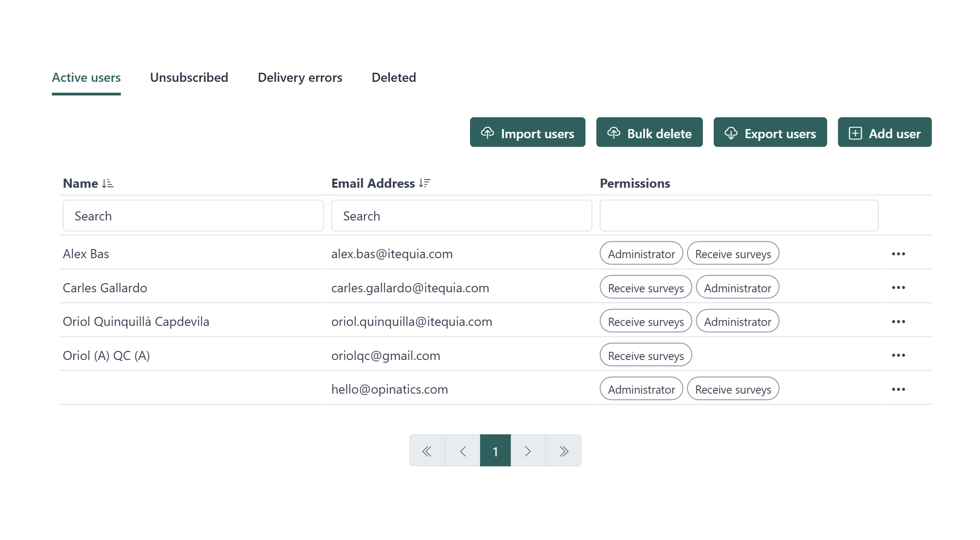
Task: Go to previous page of users
Action: pos(463,451)
